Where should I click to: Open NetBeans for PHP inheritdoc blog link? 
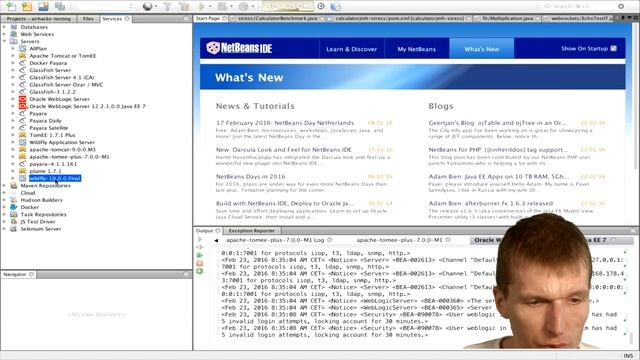pyautogui.click(x=498, y=150)
